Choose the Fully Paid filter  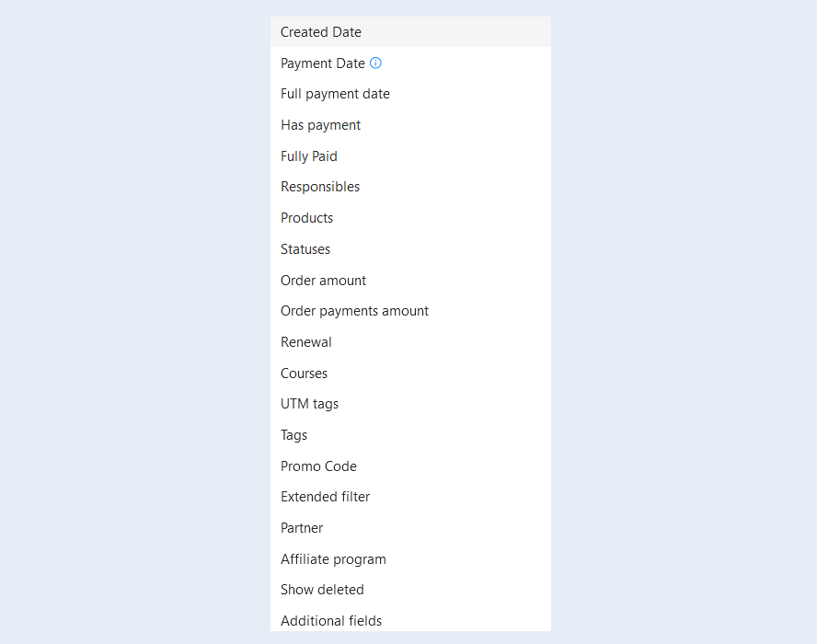click(x=410, y=155)
